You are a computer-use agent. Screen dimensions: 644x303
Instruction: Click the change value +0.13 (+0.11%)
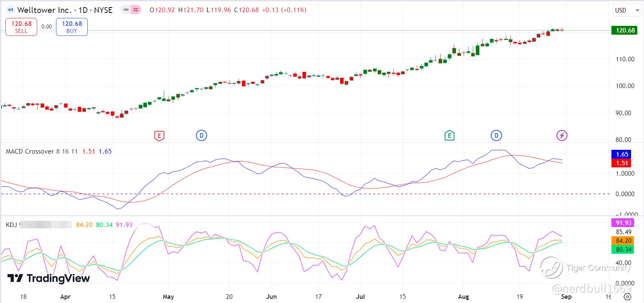point(284,10)
